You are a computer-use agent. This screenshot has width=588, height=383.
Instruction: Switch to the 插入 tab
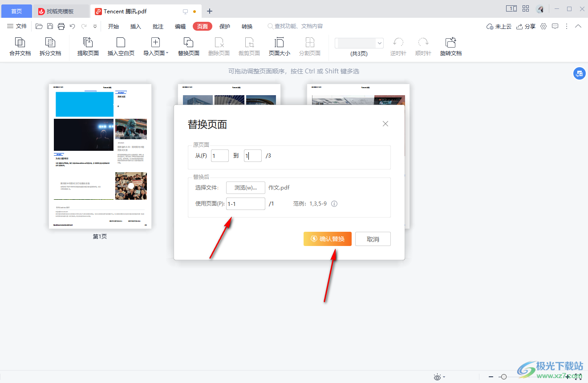pos(136,26)
